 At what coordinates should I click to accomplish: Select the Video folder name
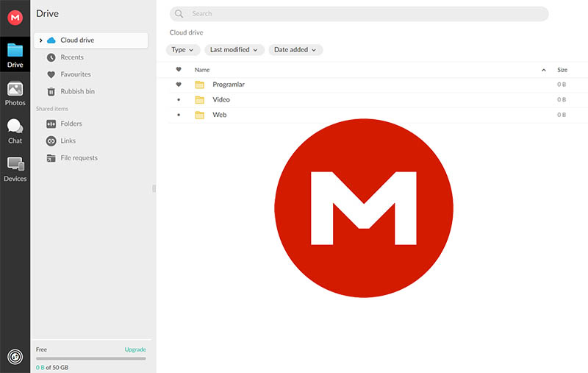click(x=221, y=99)
